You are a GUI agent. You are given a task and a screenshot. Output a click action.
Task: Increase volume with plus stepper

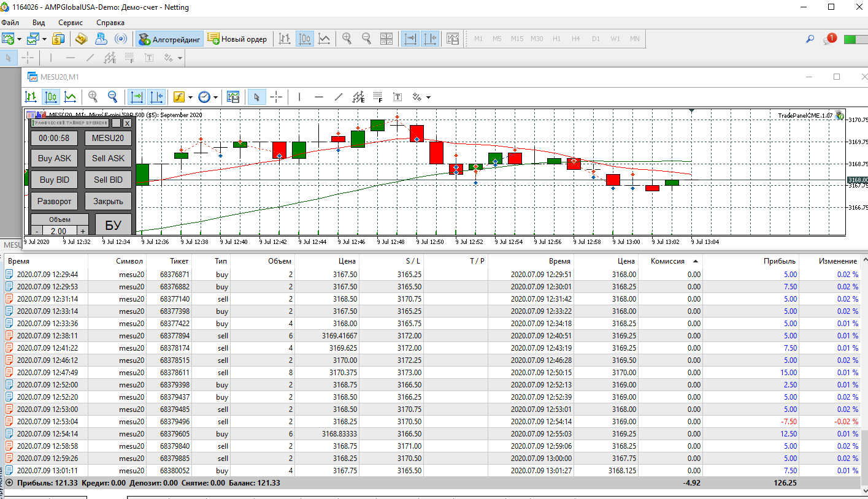pyautogui.click(x=82, y=231)
